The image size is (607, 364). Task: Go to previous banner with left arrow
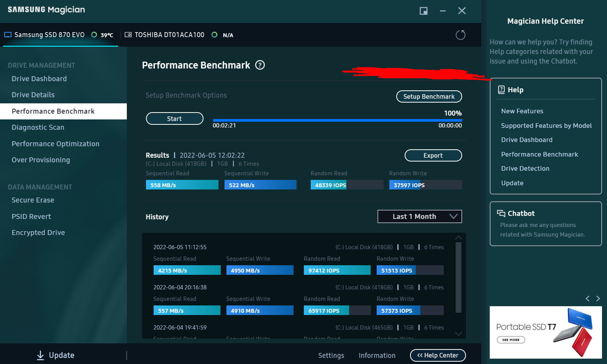coord(587,299)
